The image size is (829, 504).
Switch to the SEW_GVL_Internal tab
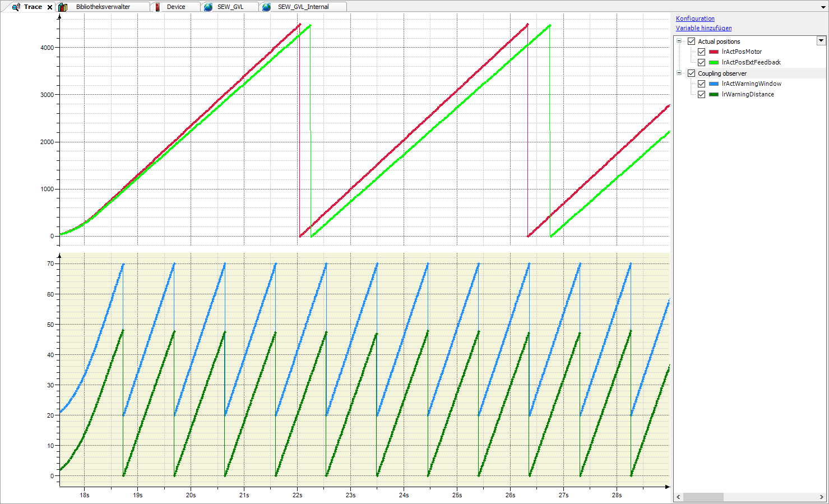[303, 7]
